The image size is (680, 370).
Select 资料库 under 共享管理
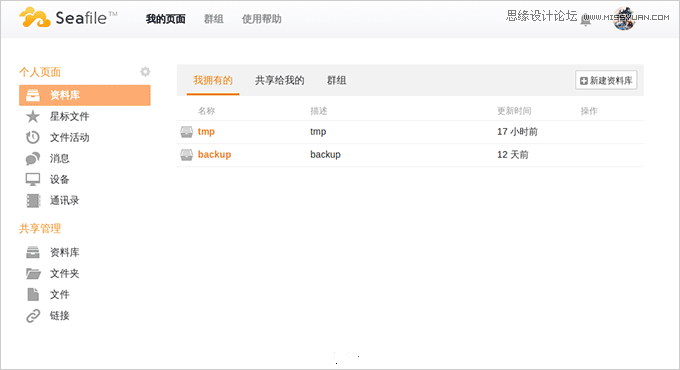(65, 252)
